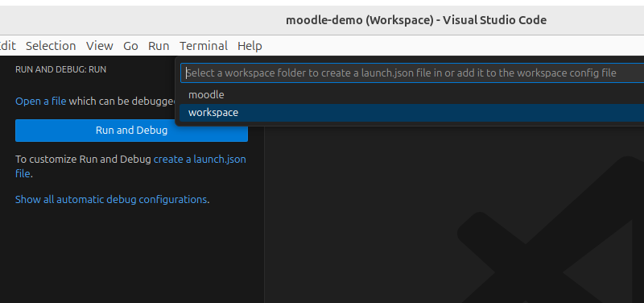Open the Run menu in menu bar

coord(159,46)
